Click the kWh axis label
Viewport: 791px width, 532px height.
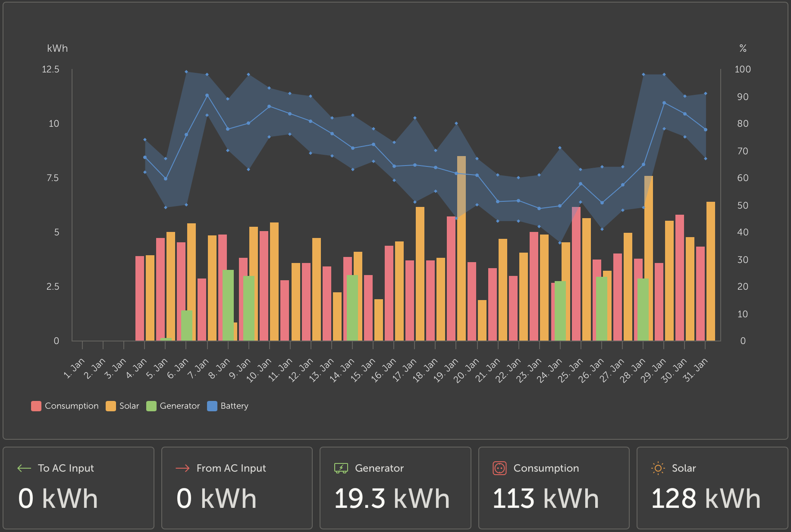tap(57, 48)
